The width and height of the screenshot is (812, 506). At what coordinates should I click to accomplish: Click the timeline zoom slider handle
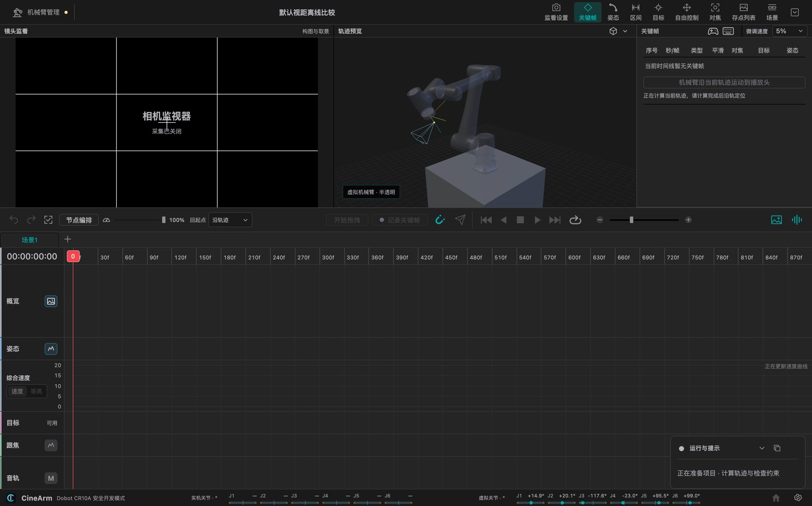point(631,220)
